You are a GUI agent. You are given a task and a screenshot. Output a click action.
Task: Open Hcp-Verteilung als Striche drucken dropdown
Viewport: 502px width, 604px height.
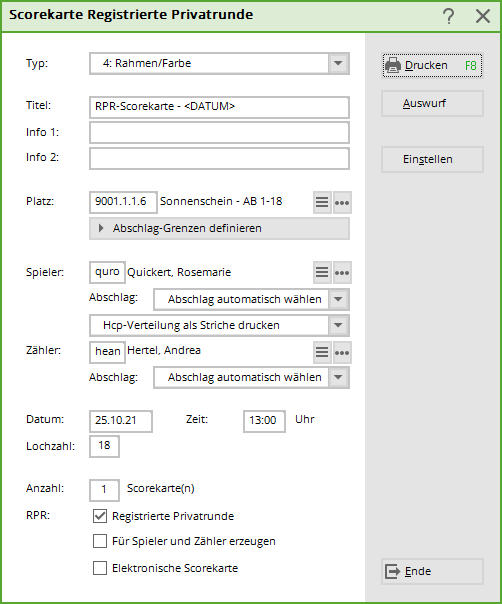[x=219, y=325]
